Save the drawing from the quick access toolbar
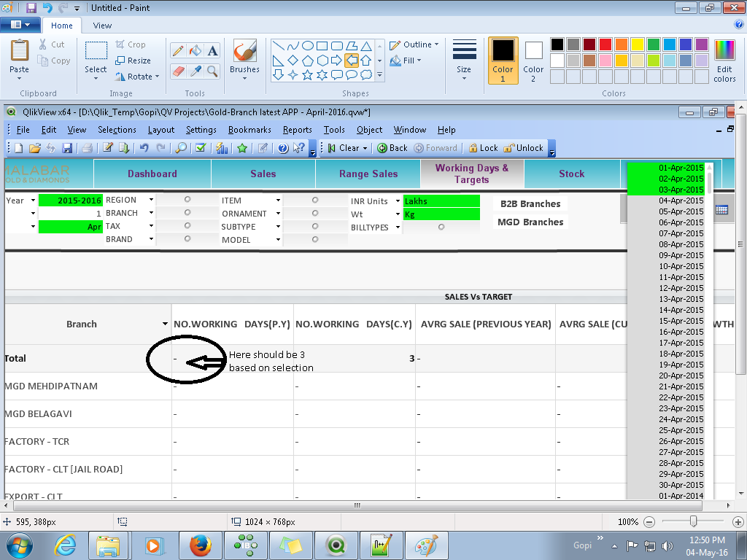The image size is (747, 560). 31,7
